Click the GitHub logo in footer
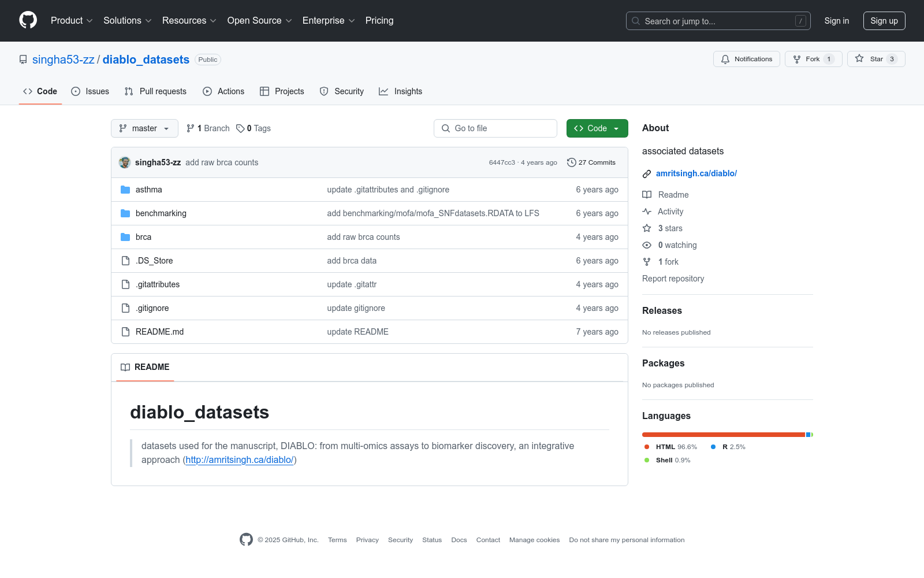 tap(246, 540)
